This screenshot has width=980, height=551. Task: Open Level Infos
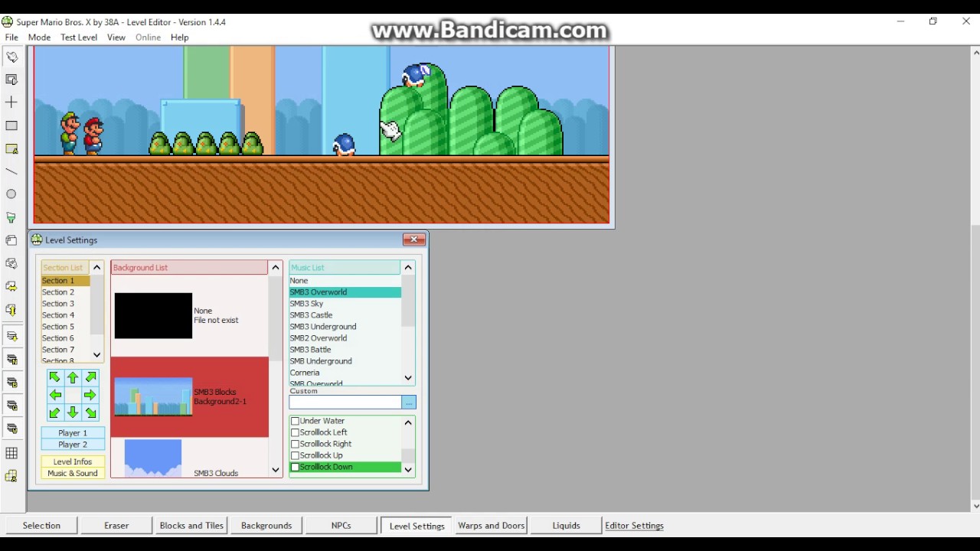73,461
